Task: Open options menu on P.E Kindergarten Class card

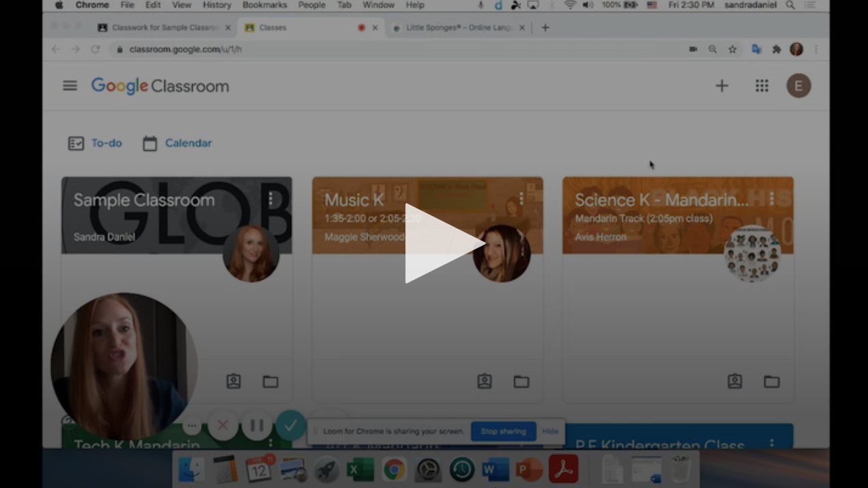Action: 772,444
